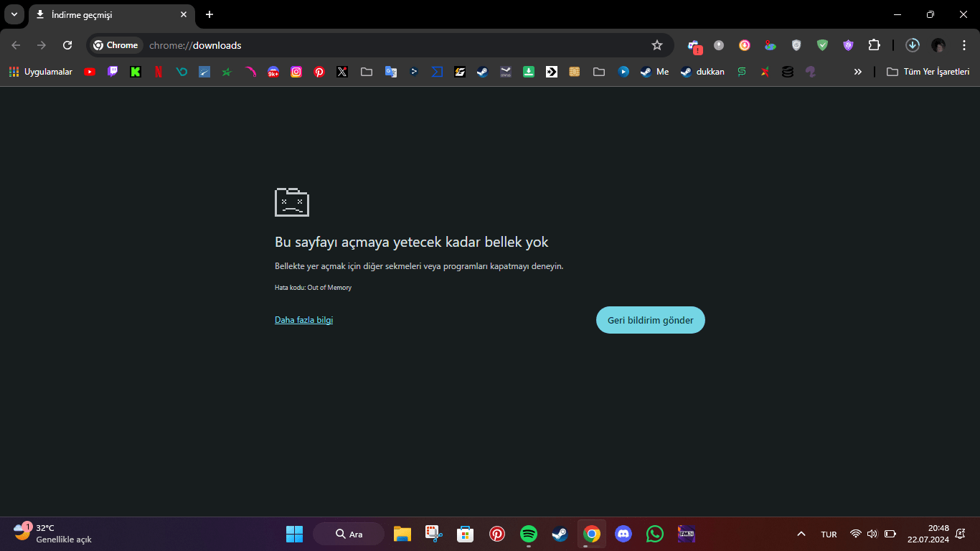Open the dukkan Steam bookmark
The image size is (980, 551).
coord(703,72)
